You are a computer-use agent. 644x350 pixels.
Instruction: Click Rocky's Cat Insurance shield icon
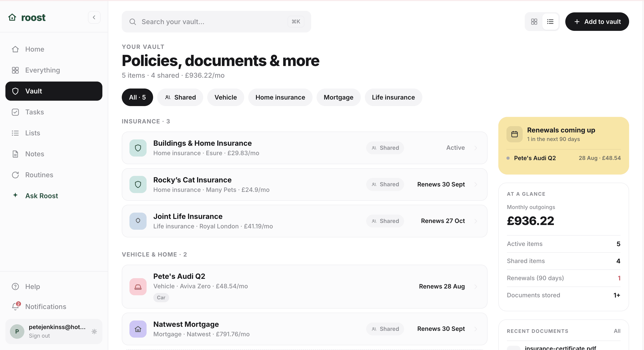click(138, 184)
